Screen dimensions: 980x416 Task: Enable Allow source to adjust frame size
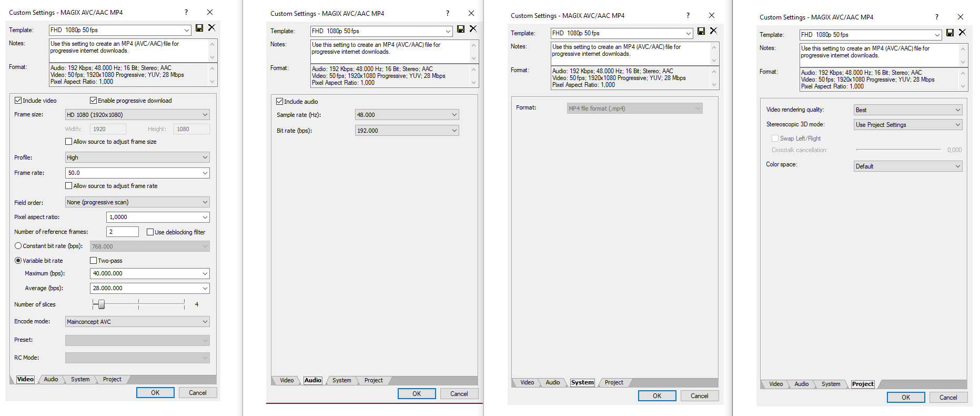[68, 141]
